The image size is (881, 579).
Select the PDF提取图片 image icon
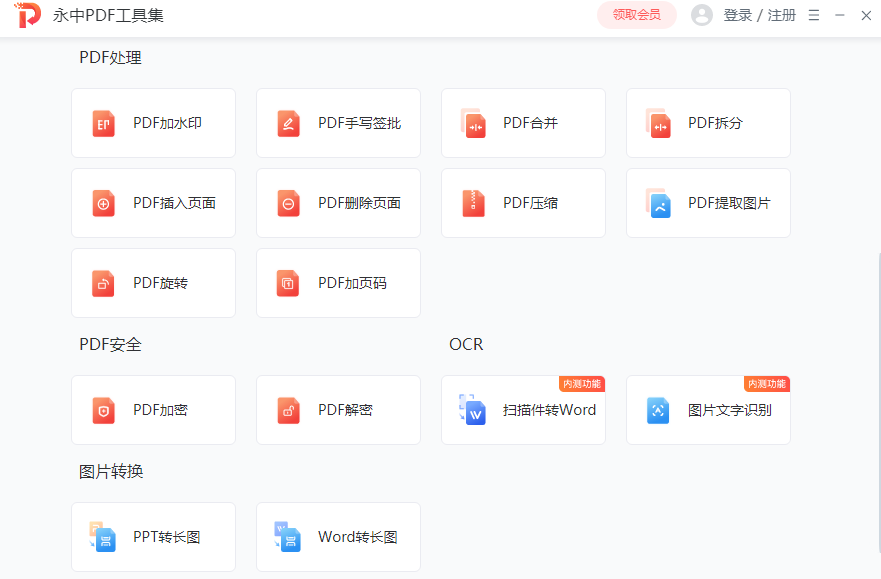point(658,203)
